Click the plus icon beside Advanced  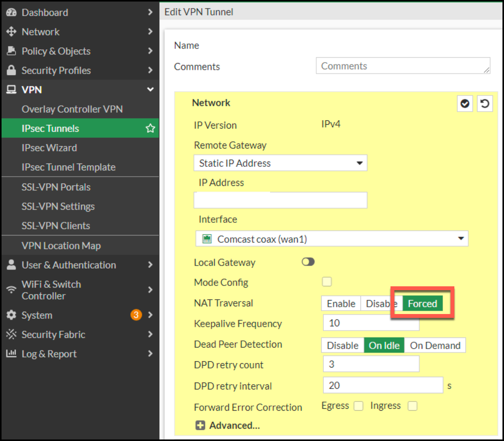tap(200, 425)
